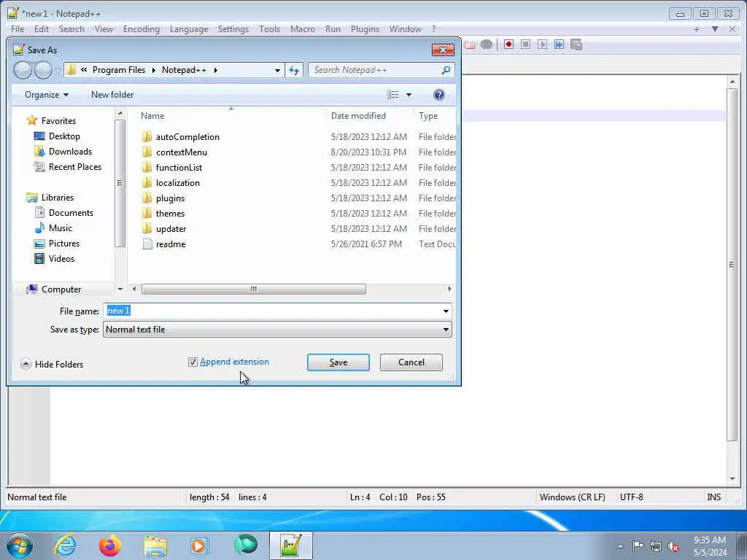Collapse with Hide Folders arrow button
The width and height of the screenshot is (747, 560).
(x=26, y=365)
